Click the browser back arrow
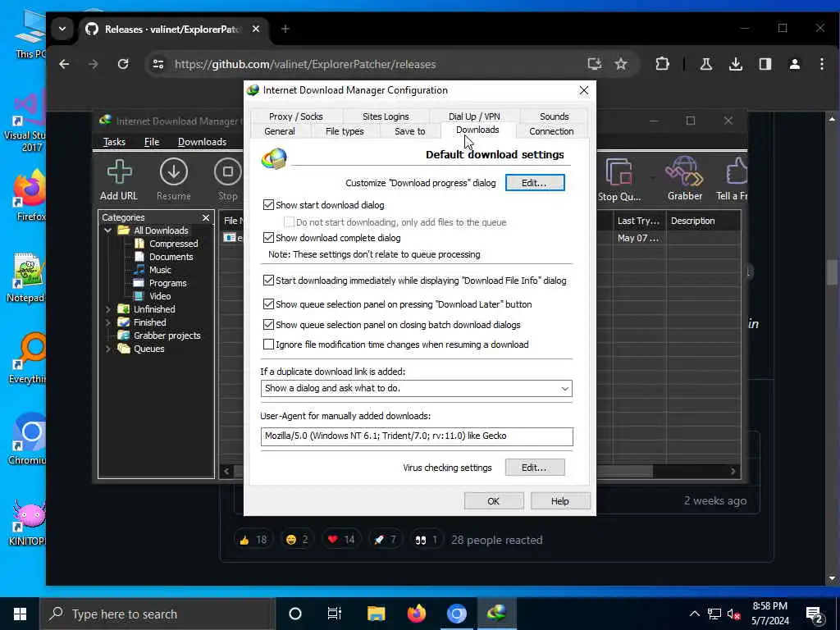Image resolution: width=840 pixels, height=630 pixels. (x=64, y=64)
